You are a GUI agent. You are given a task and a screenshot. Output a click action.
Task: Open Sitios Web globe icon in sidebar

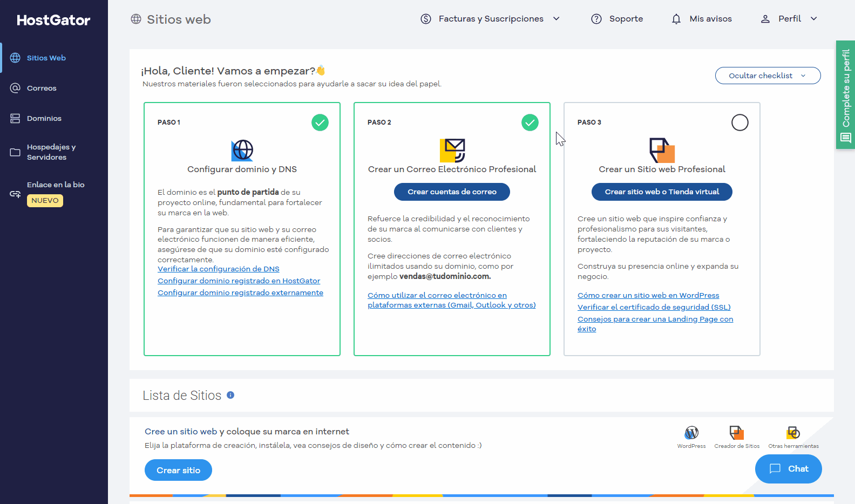(15, 58)
